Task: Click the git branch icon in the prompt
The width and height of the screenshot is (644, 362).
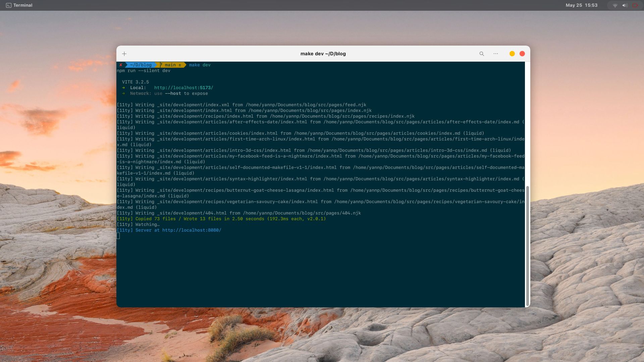Action: tap(161, 65)
